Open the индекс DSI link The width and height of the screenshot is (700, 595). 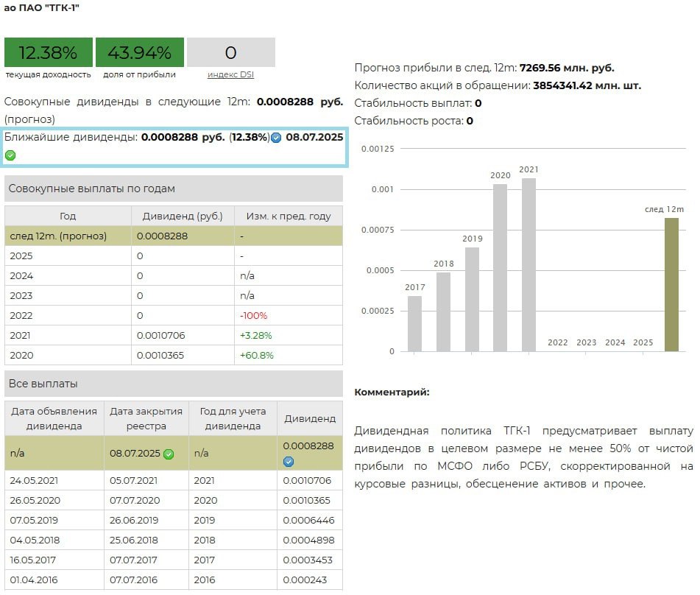coord(230,74)
